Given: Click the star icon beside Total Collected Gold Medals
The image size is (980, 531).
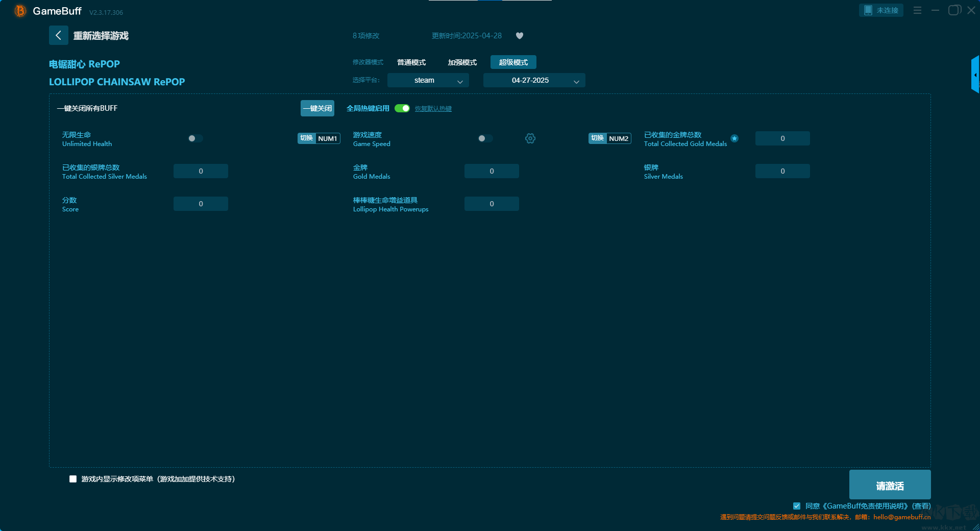Looking at the screenshot, I should [x=734, y=138].
